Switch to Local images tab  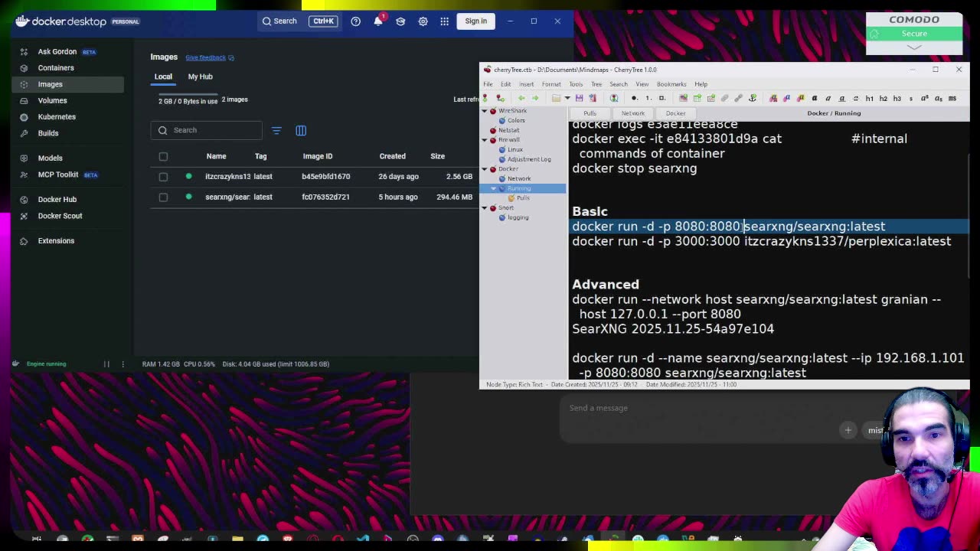pyautogui.click(x=163, y=77)
